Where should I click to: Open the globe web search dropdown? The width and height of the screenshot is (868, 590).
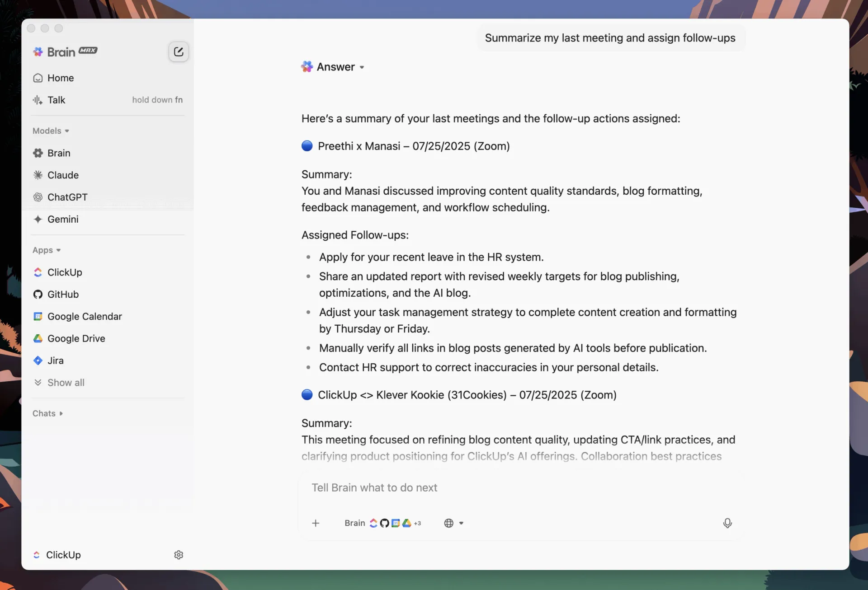[454, 523]
